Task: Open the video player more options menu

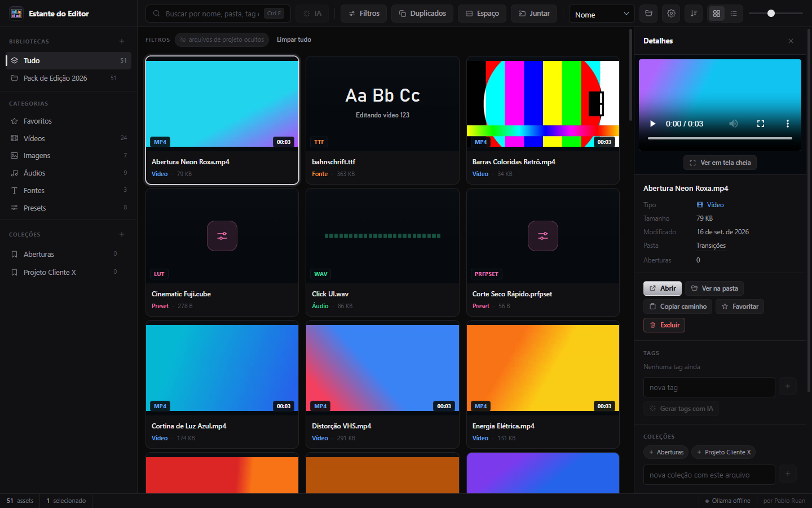Action: (x=788, y=124)
